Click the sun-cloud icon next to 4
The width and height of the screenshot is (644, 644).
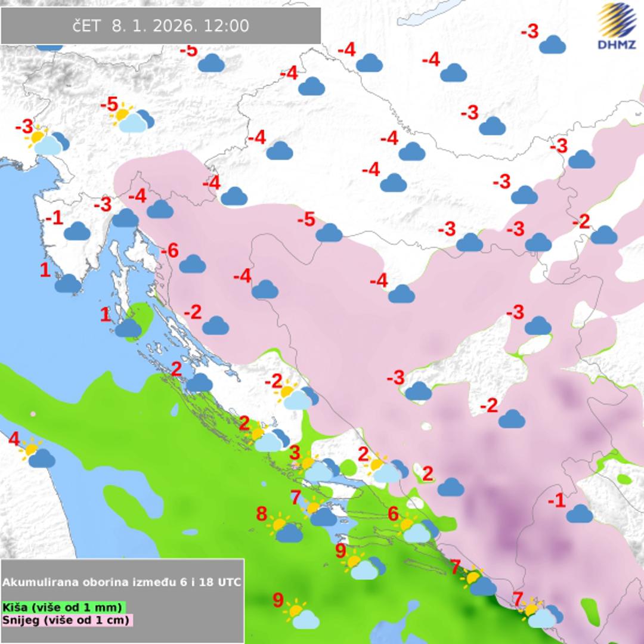coord(38,454)
